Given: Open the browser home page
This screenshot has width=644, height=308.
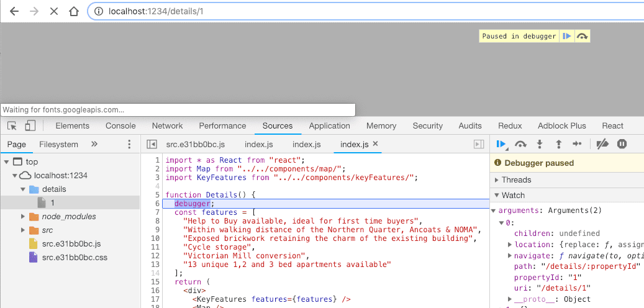Looking at the screenshot, I should [74, 11].
